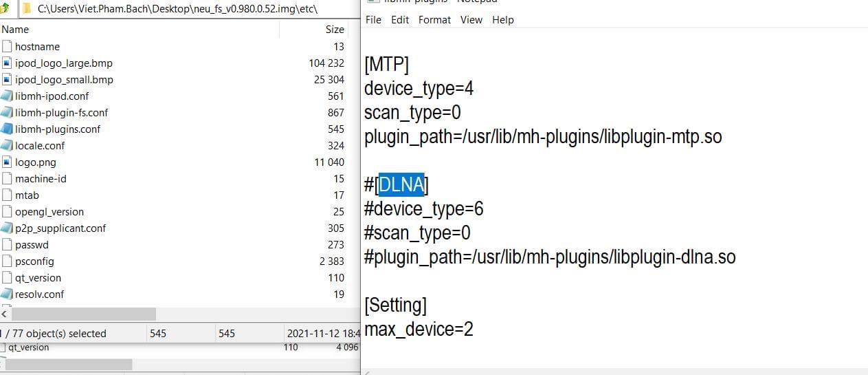Click the file list horizontal scrollbar thumb
The width and height of the screenshot is (868, 375).
click(82, 314)
